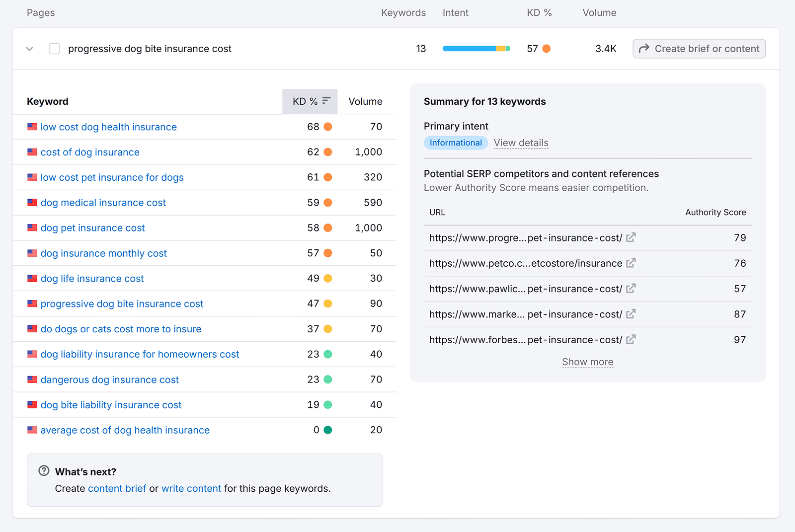The width and height of the screenshot is (795, 532).
Task: Open external link next to the Forbes URL
Action: [x=631, y=339]
